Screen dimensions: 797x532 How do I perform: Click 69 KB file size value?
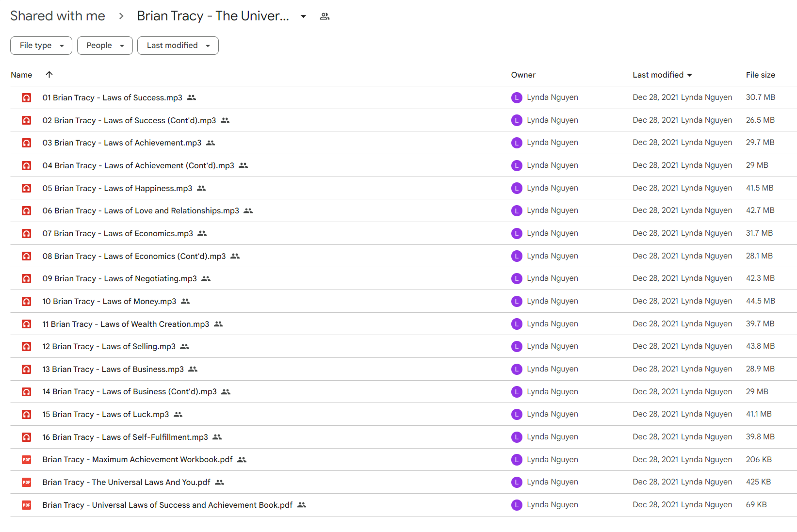(756, 505)
